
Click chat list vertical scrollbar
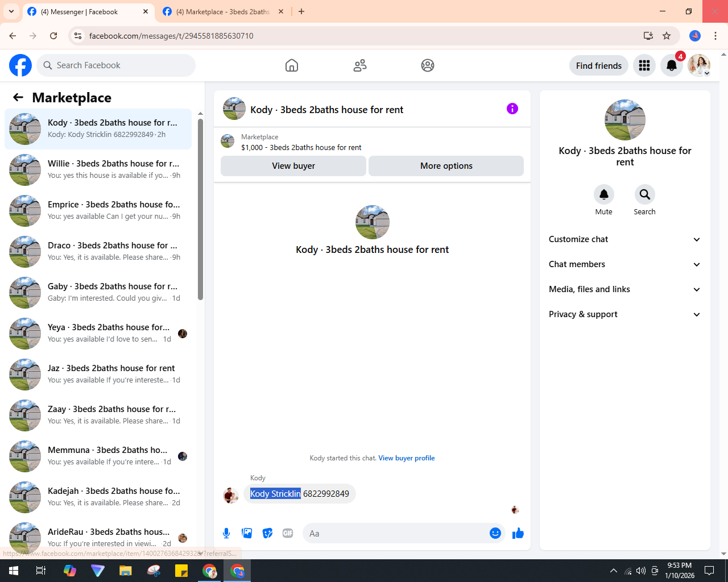pyautogui.click(x=200, y=209)
